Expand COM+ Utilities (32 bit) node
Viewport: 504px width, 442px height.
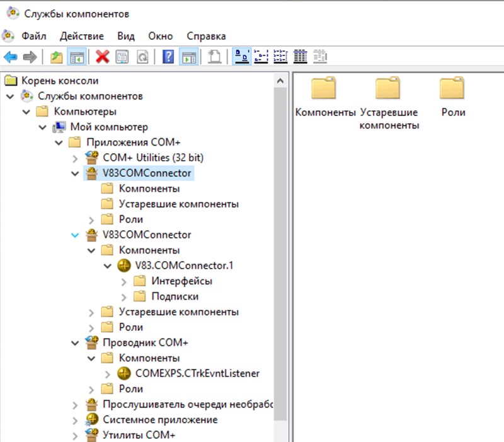coord(75,158)
